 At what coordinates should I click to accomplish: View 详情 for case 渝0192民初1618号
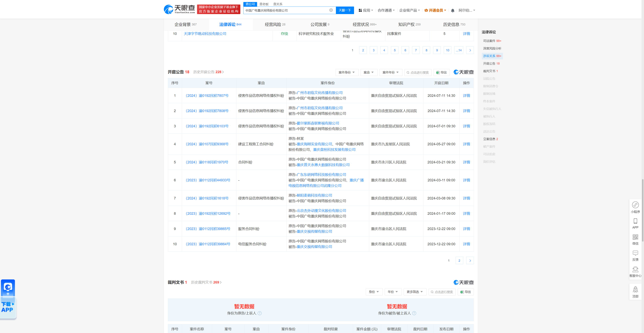click(x=467, y=198)
